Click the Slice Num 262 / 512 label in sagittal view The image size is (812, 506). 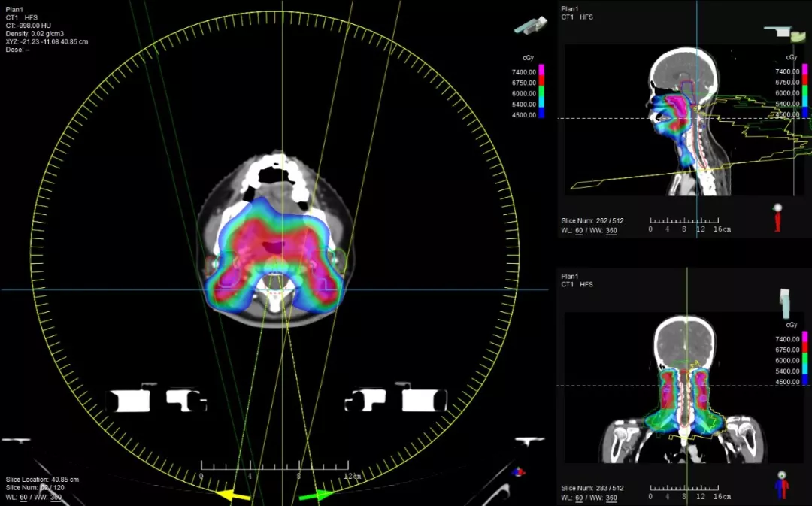[x=592, y=220]
